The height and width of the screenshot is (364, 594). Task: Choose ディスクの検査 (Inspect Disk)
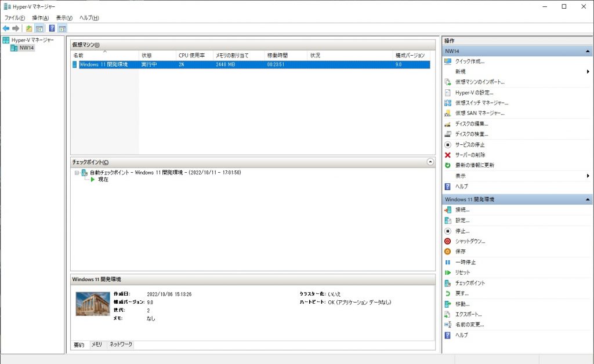click(x=472, y=133)
